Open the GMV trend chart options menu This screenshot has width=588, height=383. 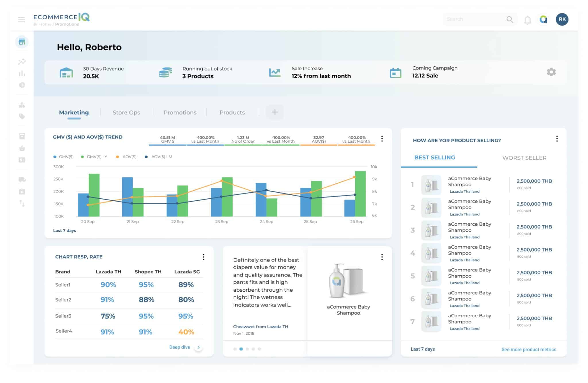(x=382, y=139)
